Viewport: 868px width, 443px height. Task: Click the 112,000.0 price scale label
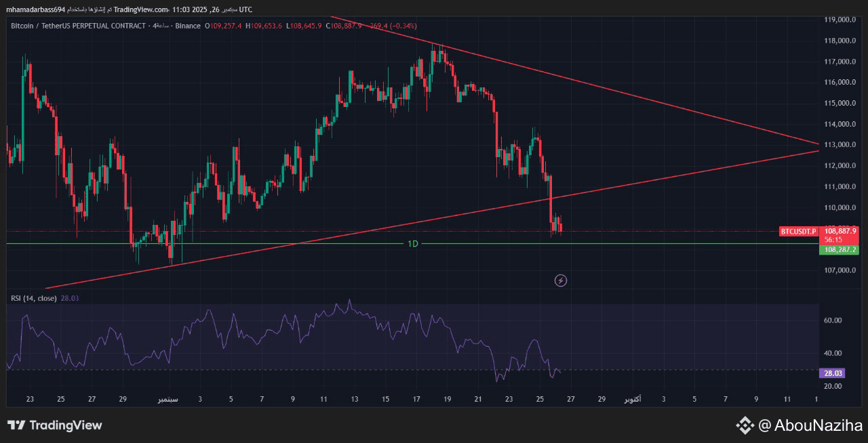click(x=841, y=166)
